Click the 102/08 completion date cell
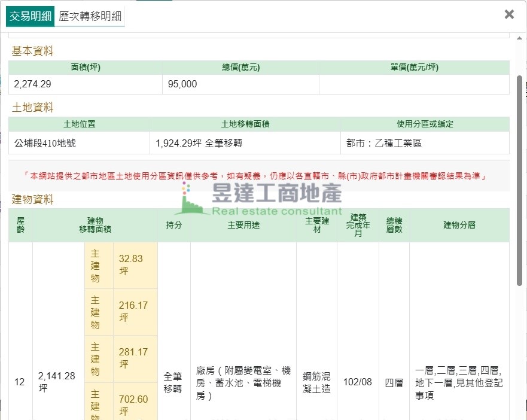The height and width of the screenshot is (420, 527). (358, 382)
